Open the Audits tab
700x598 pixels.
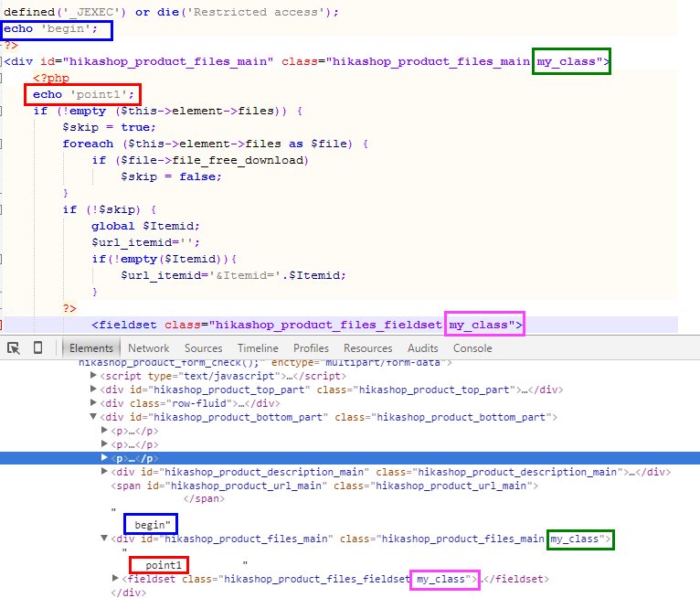coord(423,348)
